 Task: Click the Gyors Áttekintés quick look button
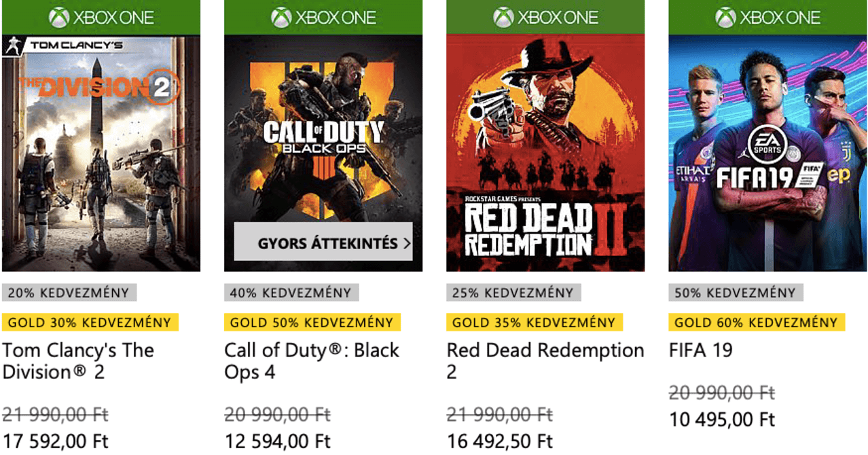[323, 242]
